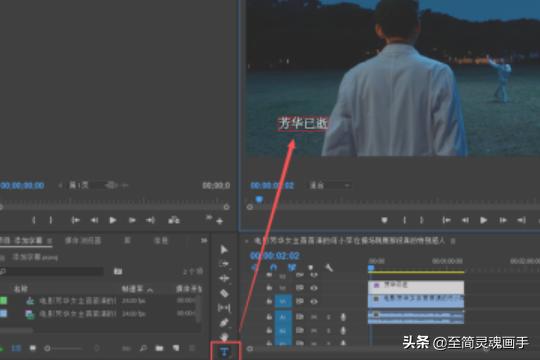Screen dimensions: 540x360
Task: Click the green label swatch
Action: click(x=3, y=300)
